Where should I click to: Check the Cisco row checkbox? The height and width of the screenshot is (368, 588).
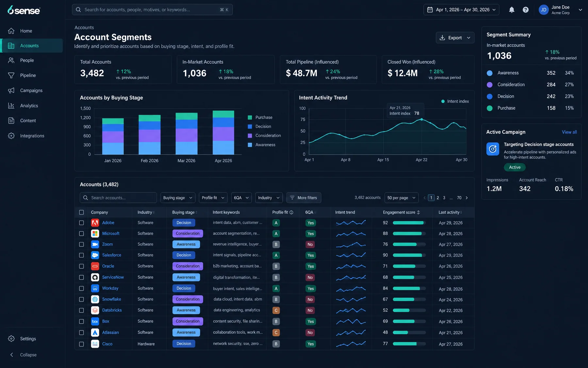point(82,344)
